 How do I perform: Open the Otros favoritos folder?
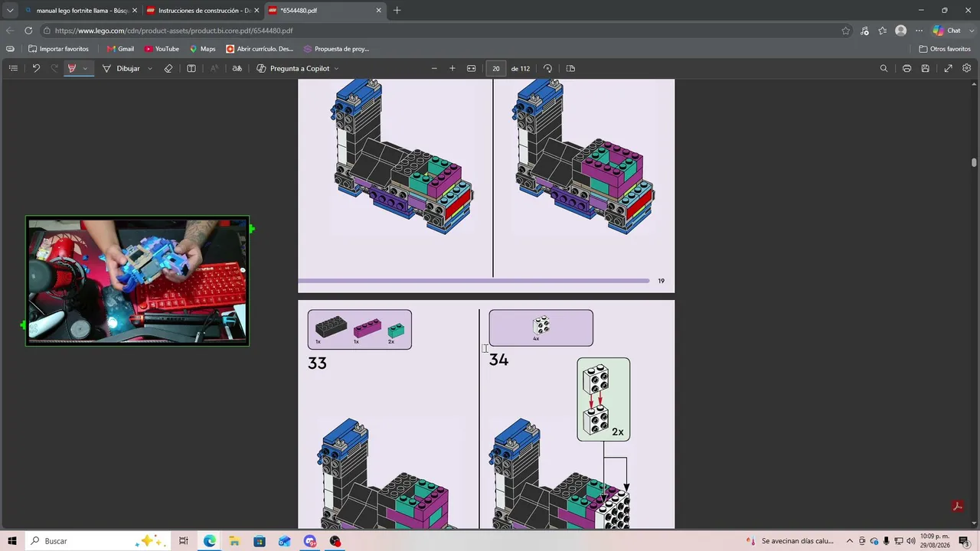tap(945, 49)
